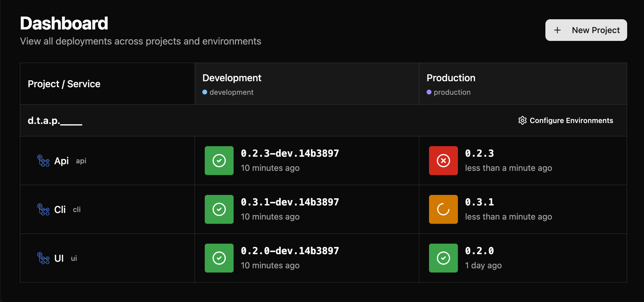The height and width of the screenshot is (302, 644).
Task: Click the green success icon for Cli development
Action: (x=219, y=209)
